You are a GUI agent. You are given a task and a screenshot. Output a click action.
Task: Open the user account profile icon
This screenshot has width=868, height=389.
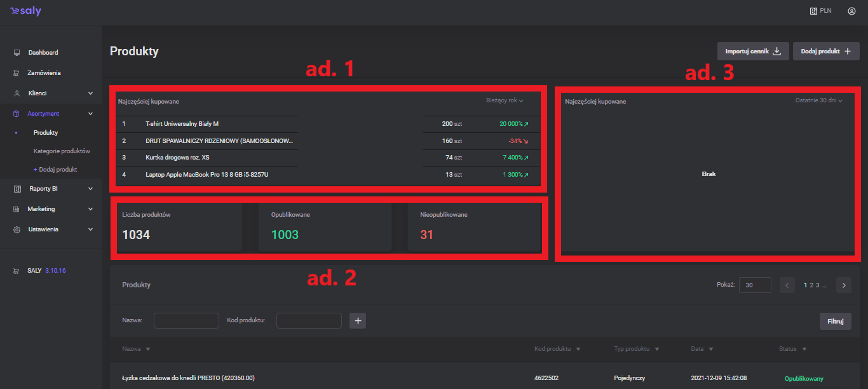(851, 11)
